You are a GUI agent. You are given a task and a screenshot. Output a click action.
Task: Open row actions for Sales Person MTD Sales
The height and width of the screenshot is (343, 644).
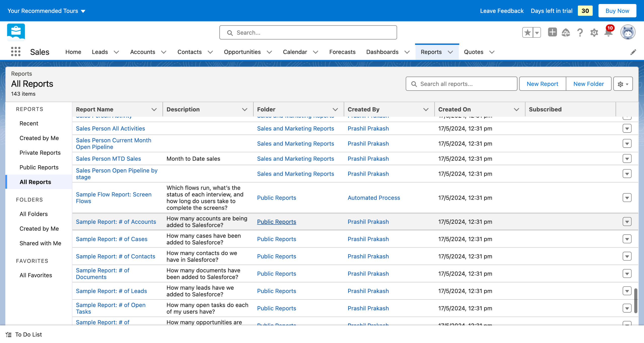pyautogui.click(x=627, y=159)
